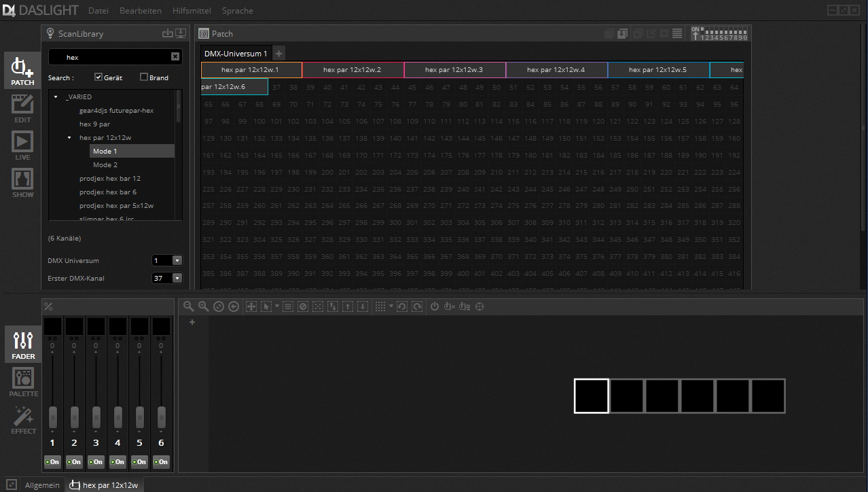Click the fader slider for channel 3
The height and width of the screenshot is (492, 868).
coord(96,417)
